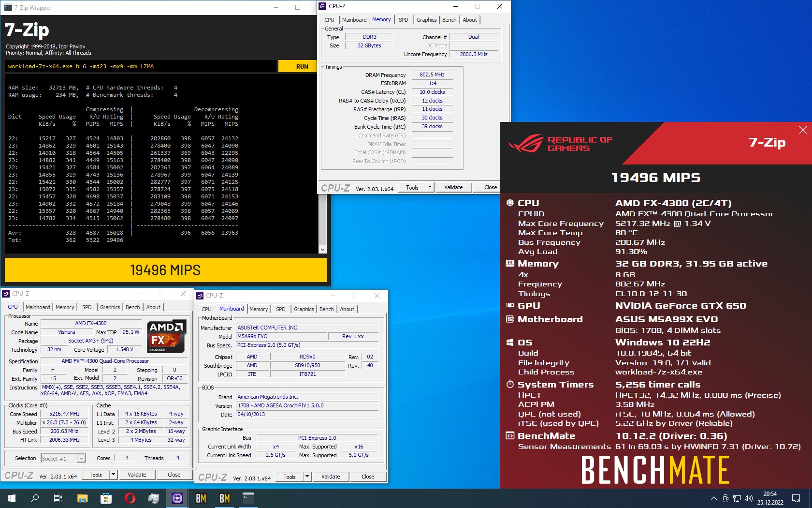Switch to Mainboard tab in top CPU-Z window
Image resolution: width=812 pixels, height=508 pixels.
click(354, 20)
